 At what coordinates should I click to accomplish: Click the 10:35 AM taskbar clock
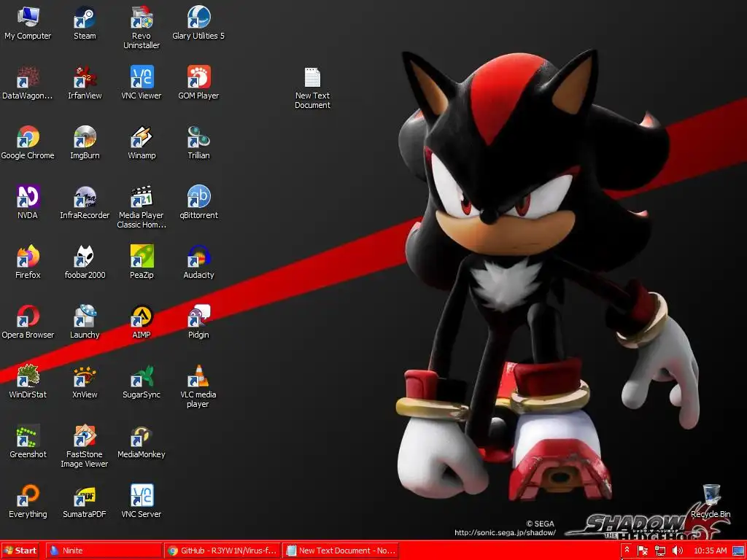click(711, 551)
